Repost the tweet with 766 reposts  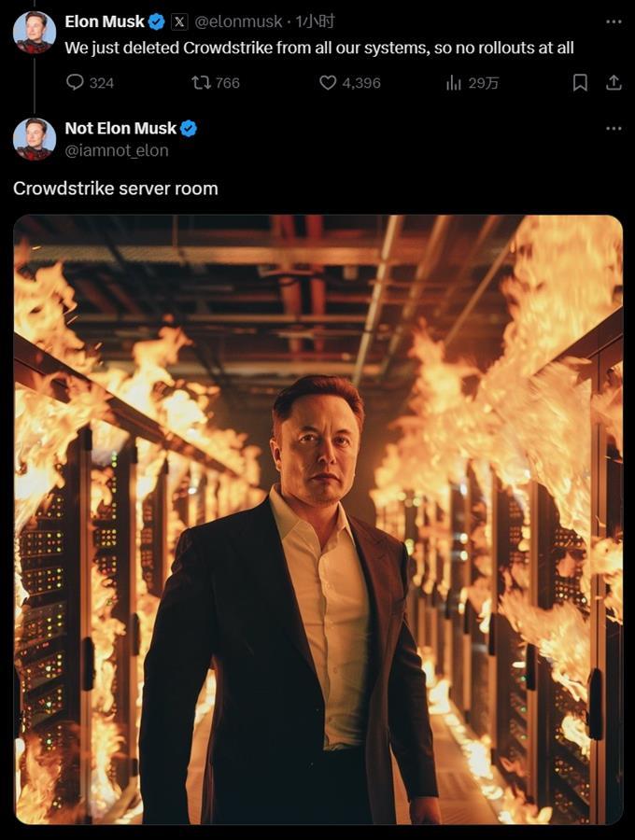[x=201, y=82]
